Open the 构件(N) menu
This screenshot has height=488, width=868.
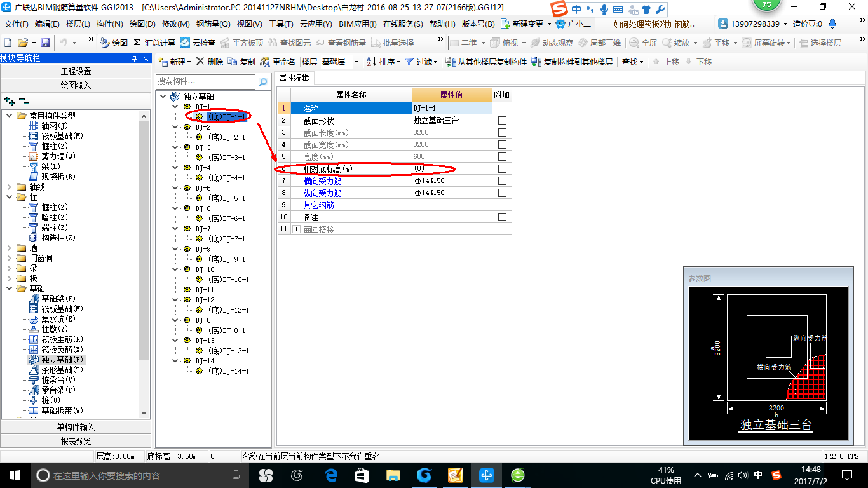(109, 24)
